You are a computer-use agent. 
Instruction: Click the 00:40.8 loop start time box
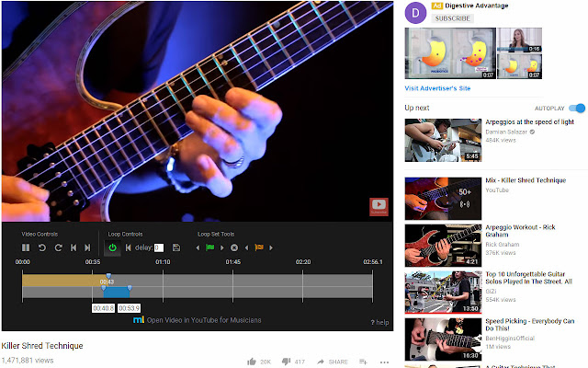(x=104, y=308)
